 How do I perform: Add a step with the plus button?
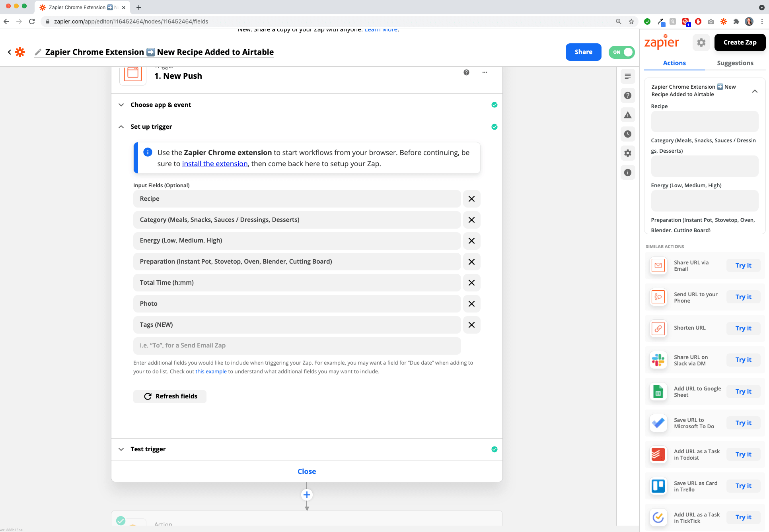[307, 495]
